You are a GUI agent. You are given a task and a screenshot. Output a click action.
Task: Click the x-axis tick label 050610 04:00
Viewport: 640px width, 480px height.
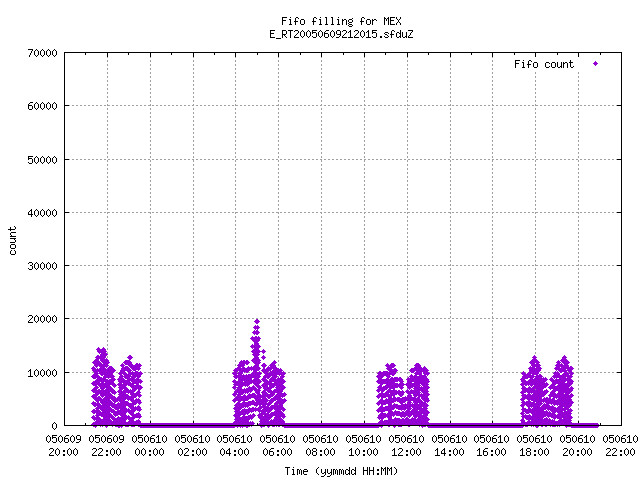pos(235,446)
